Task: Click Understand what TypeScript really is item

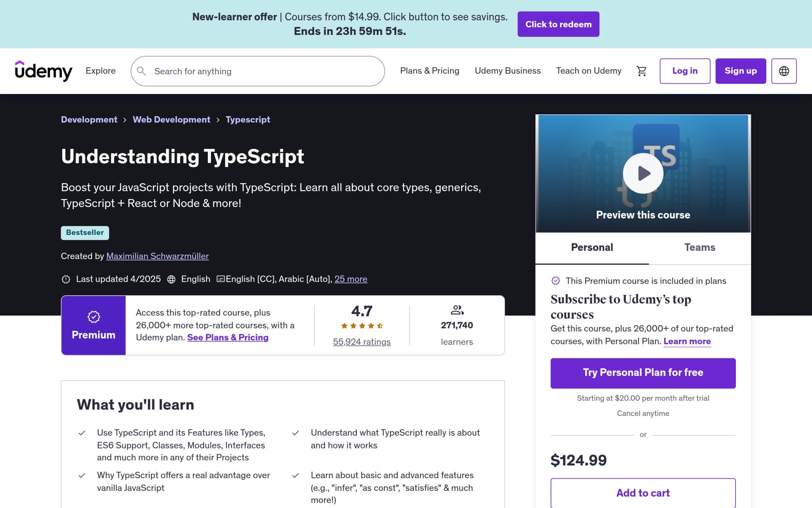Action: tap(395, 439)
